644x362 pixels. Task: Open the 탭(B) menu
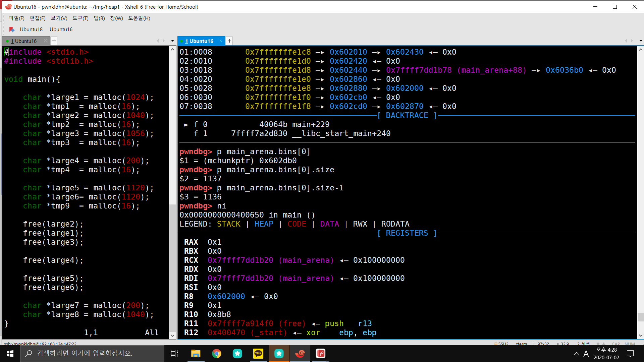[x=99, y=18]
